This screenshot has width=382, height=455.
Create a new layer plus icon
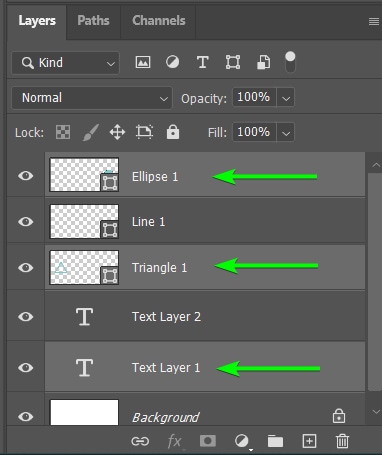(309, 441)
